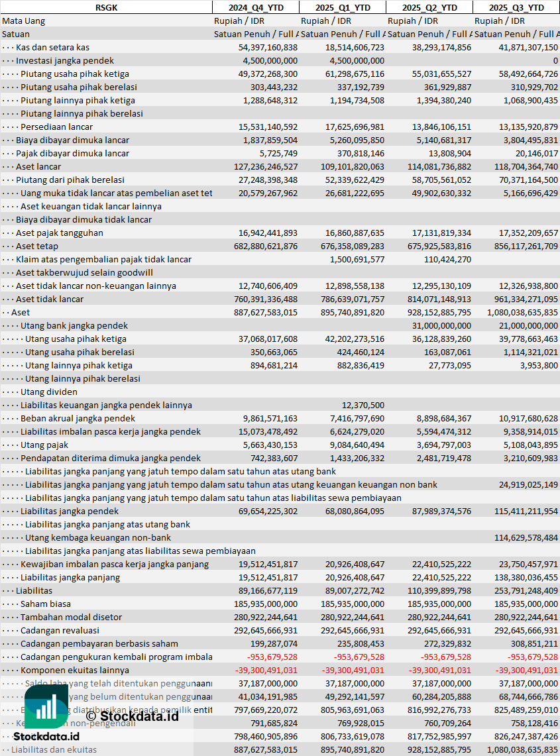
Task: Select the 2025_Q1_YTD column header
Action: pos(343,7)
